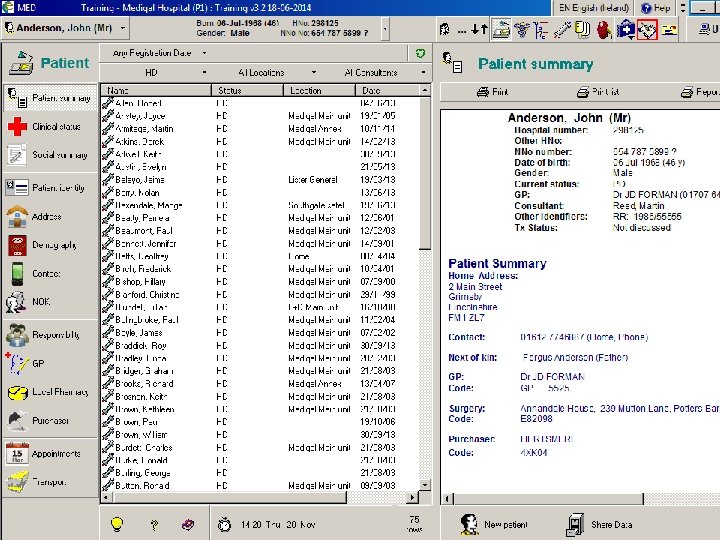Expand the patient banner details arrow
The height and width of the screenshot is (540, 720).
coord(385,28)
